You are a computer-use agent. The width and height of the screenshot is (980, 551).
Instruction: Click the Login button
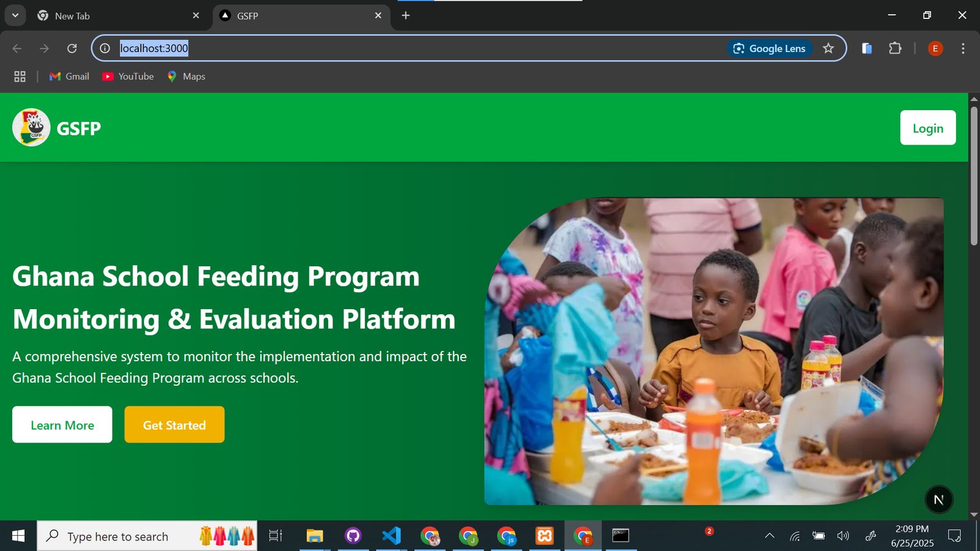pyautogui.click(x=928, y=128)
